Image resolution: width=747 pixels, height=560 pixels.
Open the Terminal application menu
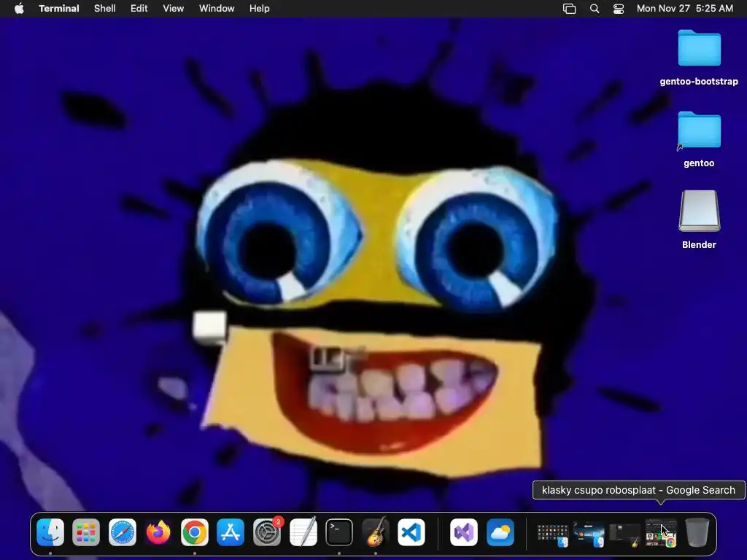59,8
